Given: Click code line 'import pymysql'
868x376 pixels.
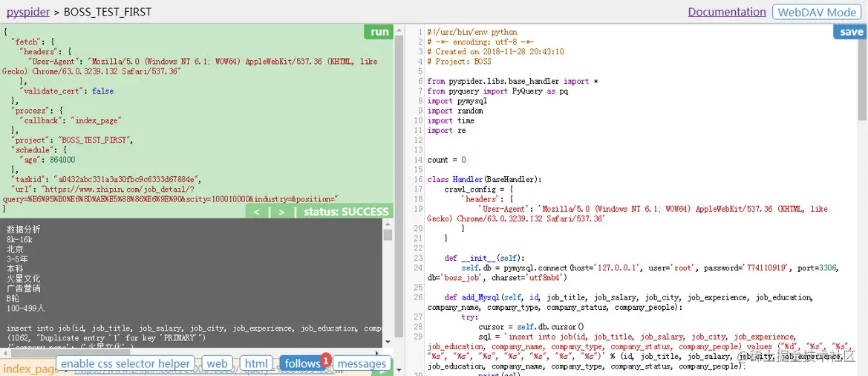Looking at the screenshot, I should tap(457, 101).
